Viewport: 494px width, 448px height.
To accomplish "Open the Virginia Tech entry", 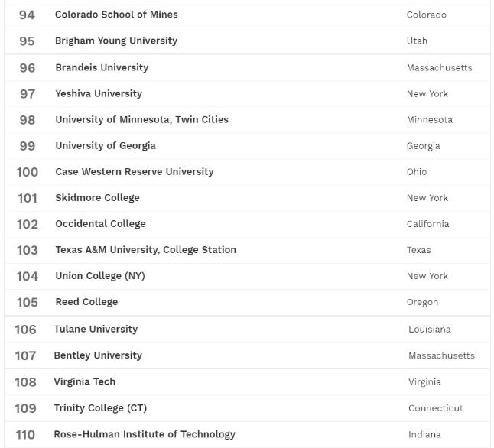I will (84, 381).
